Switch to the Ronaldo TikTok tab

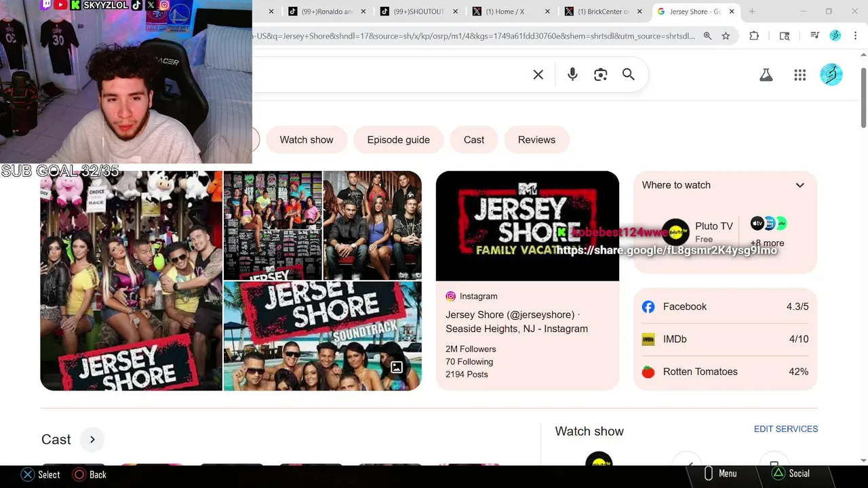tap(326, 12)
